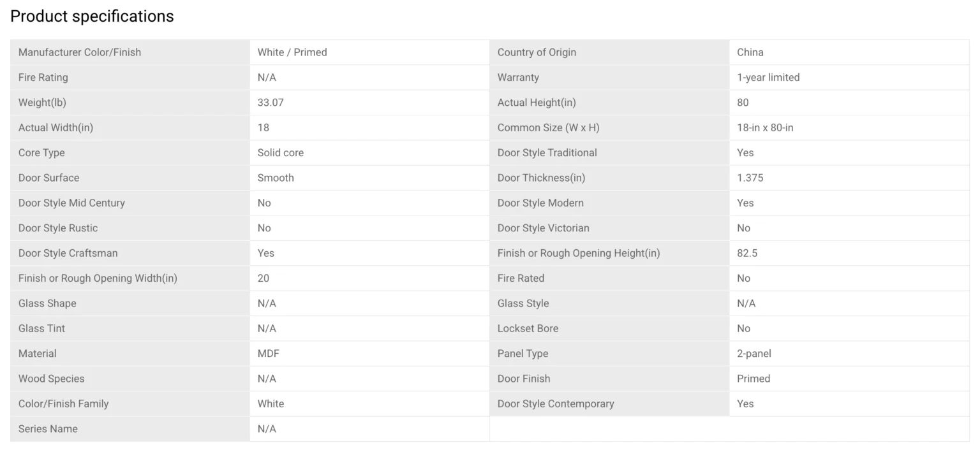
Task: Click the Door Surface label
Action: pyautogui.click(x=49, y=178)
